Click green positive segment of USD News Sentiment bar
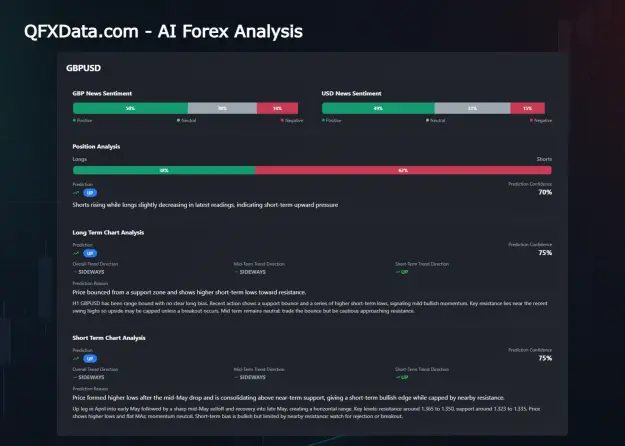 pos(378,108)
